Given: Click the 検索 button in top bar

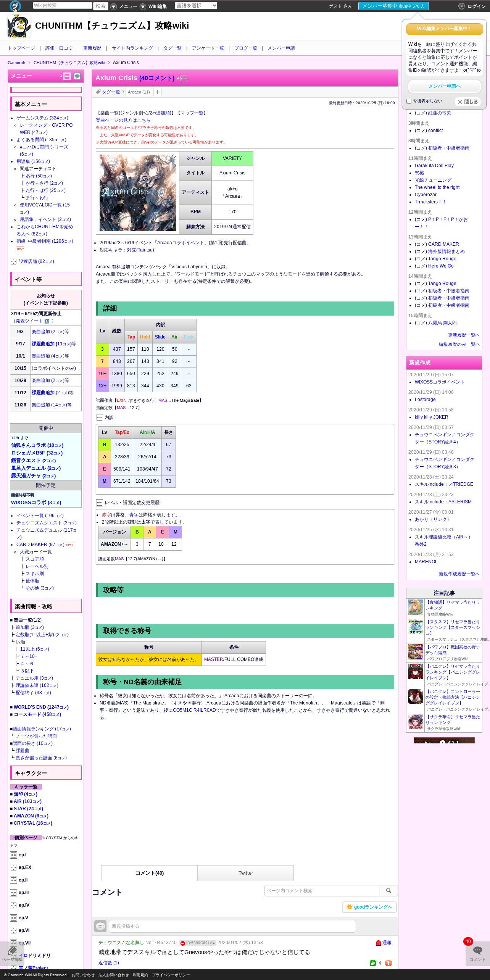Looking at the screenshot, I should [x=101, y=6].
